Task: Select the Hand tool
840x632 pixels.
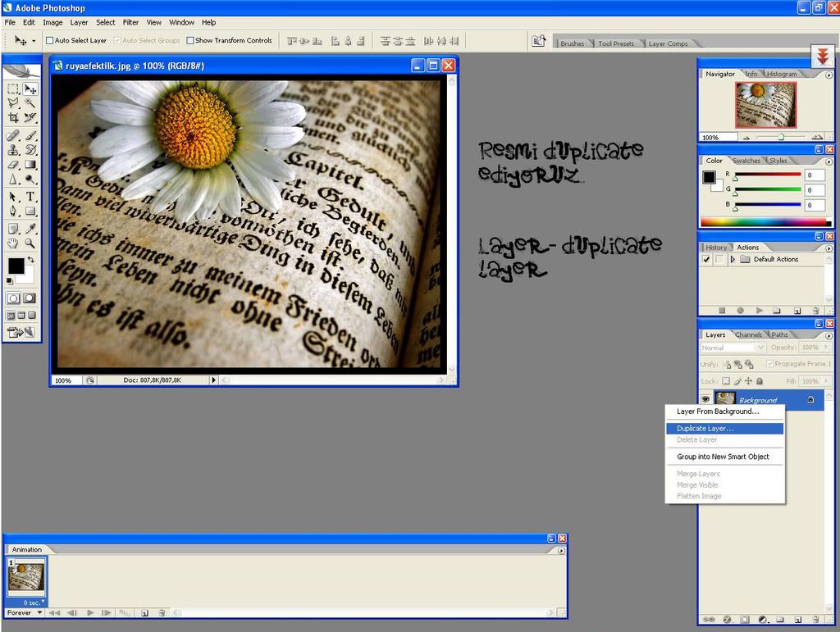Action: pos(13,243)
